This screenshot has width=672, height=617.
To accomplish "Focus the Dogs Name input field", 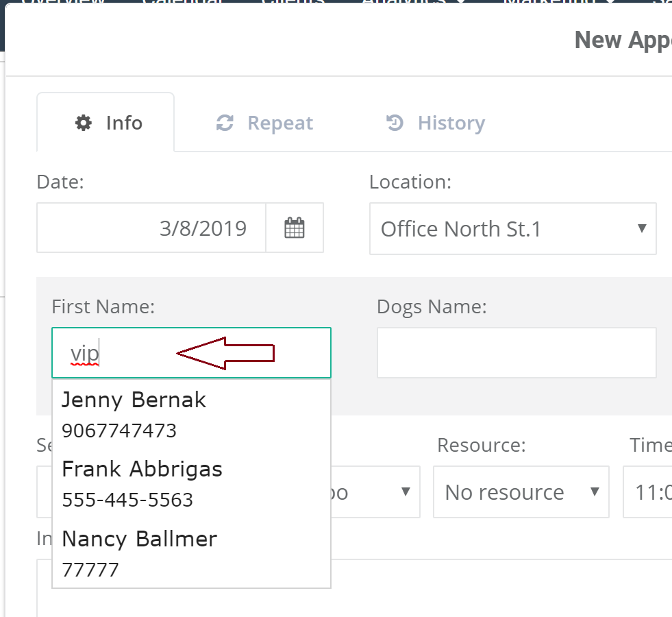I will point(517,353).
